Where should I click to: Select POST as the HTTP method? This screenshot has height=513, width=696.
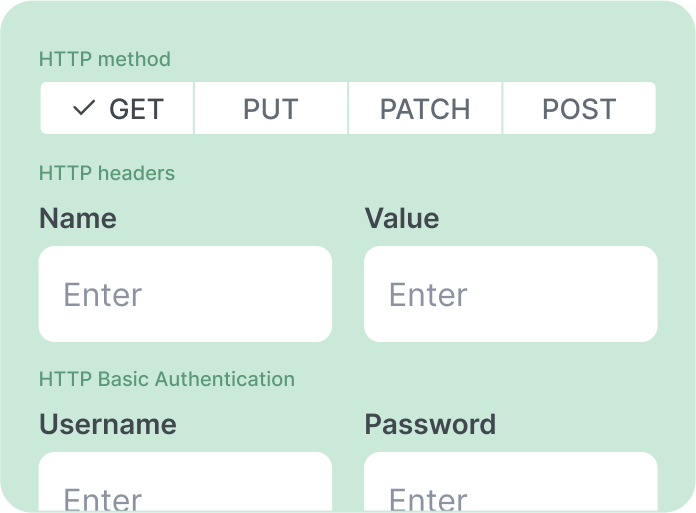pyautogui.click(x=579, y=108)
